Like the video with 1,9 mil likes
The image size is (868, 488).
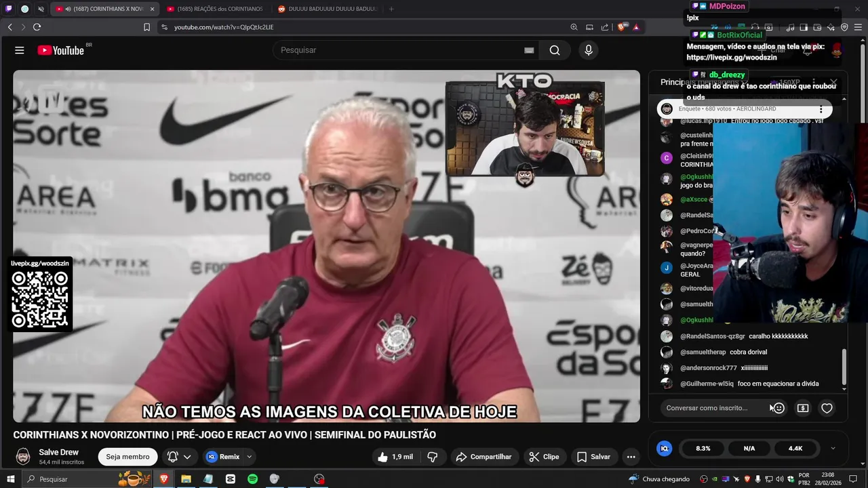(395, 457)
